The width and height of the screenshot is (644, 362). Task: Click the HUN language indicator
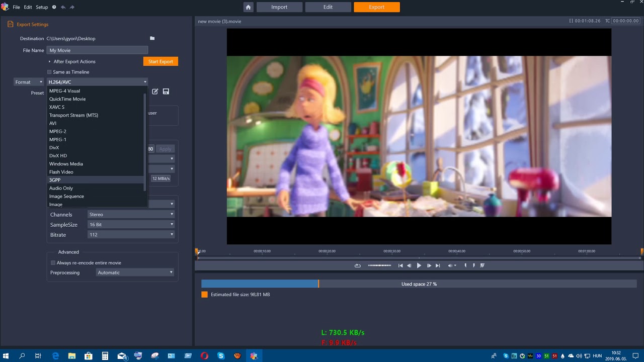[x=597, y=356]
